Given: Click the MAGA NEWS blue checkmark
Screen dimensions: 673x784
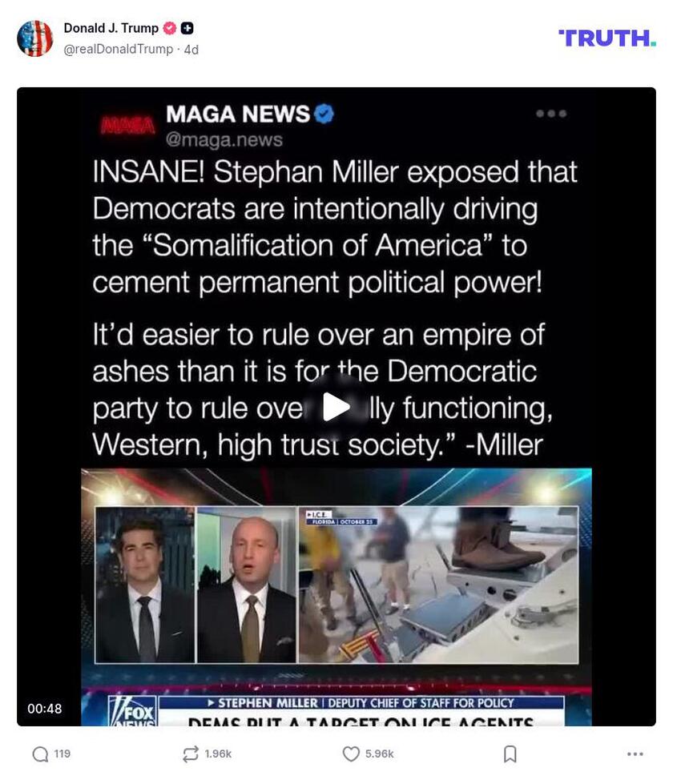Looking at the screenshot, I should pos(324,114).
